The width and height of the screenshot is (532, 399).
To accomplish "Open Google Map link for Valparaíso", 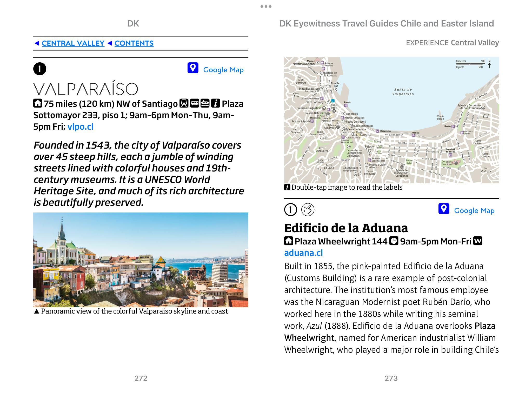I will click(223, 70).
